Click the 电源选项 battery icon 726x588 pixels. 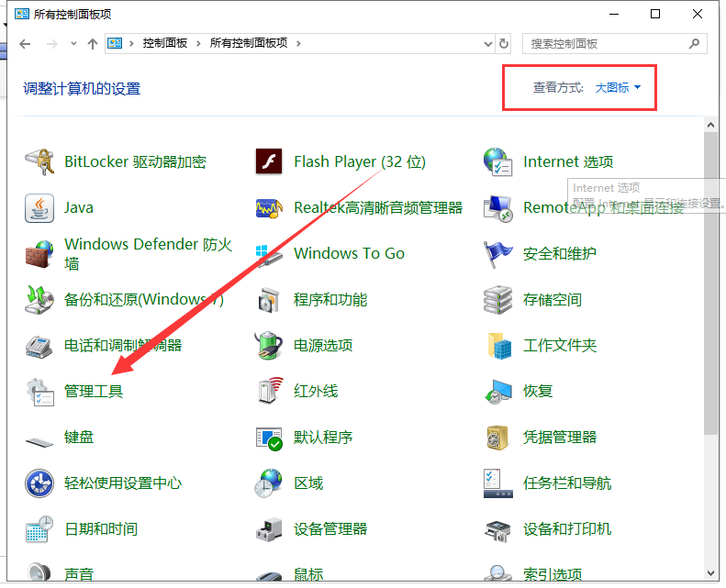pyautogui.click(x=269, y=346)
